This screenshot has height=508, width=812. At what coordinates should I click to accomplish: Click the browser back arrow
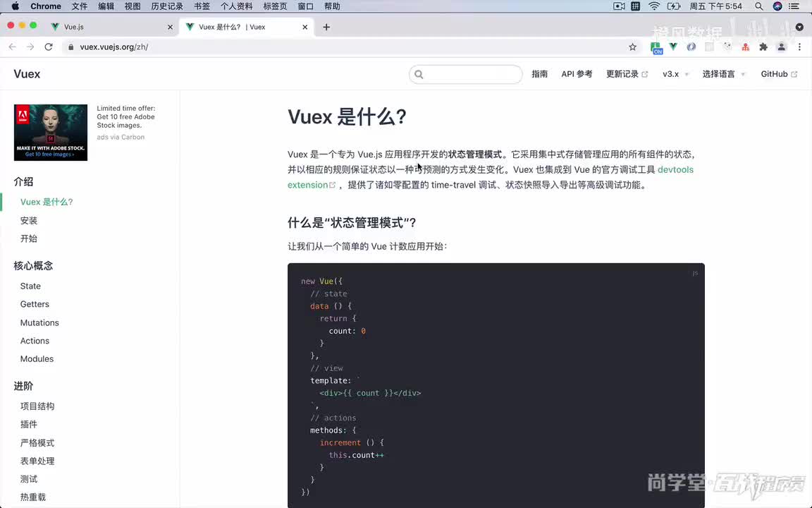13,47
